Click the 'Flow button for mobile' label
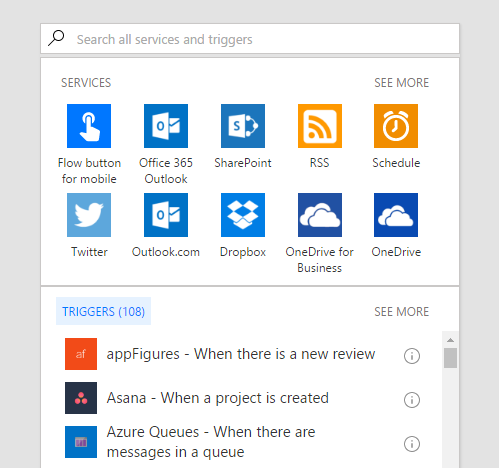The image size is (499, 468). point(89,171)
